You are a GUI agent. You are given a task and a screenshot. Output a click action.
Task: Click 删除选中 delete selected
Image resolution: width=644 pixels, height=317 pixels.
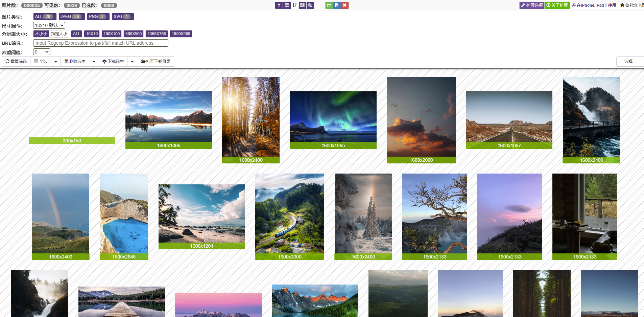coord(75,62)
